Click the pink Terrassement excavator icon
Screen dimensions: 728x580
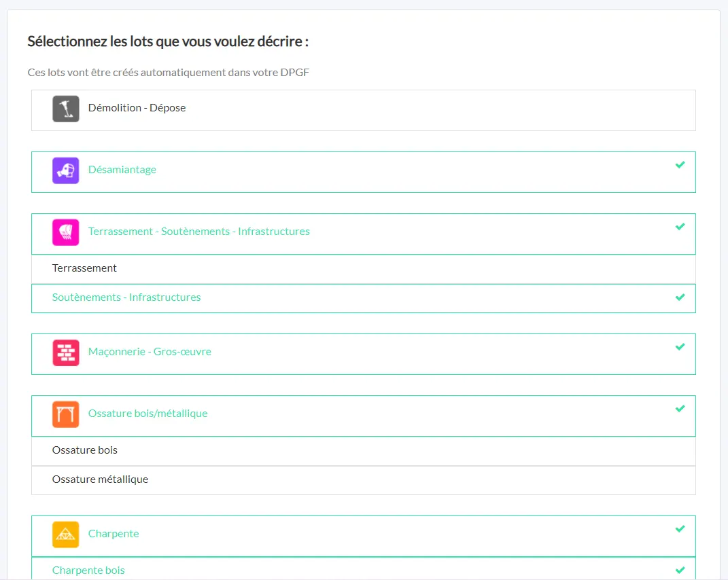pos(65,232)
